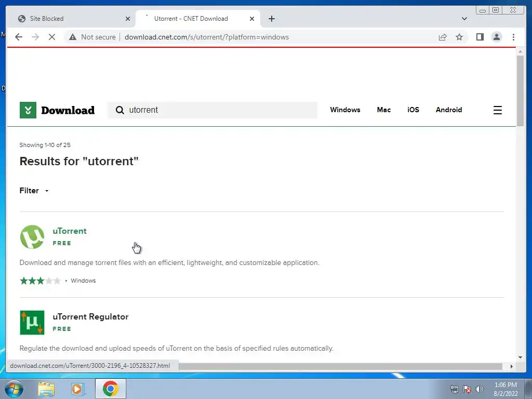This screenshot has width=532, height=399.
Task: Open the Windows platform menu
Action: click(345, 110)
